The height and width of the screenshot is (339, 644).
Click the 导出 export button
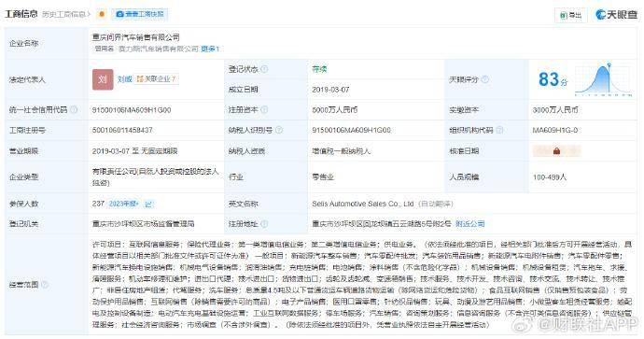tap(571, 15)
